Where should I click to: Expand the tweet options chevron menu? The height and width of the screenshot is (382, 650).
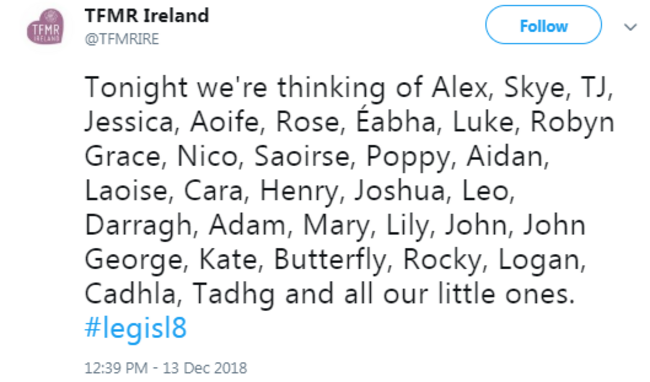click(631, 27)
